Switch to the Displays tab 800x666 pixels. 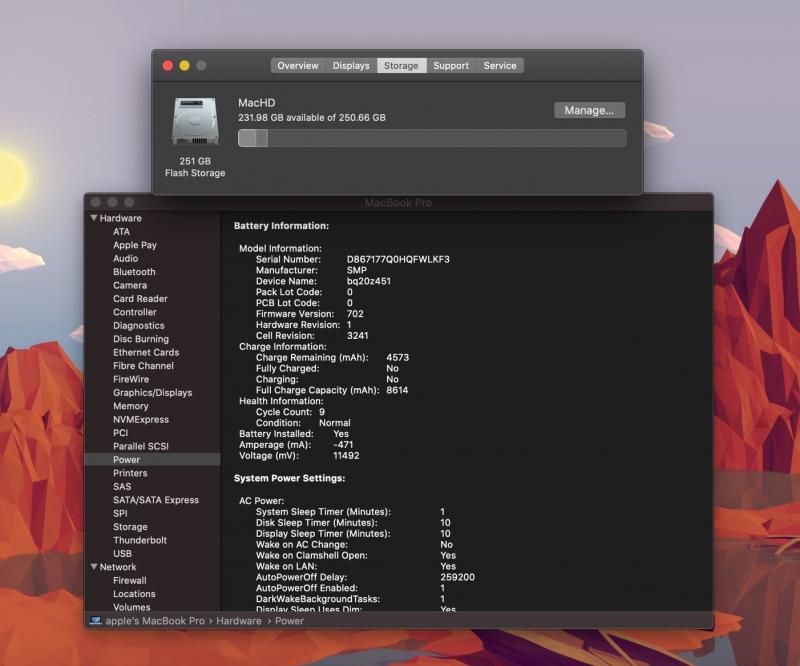click(351, 65)
